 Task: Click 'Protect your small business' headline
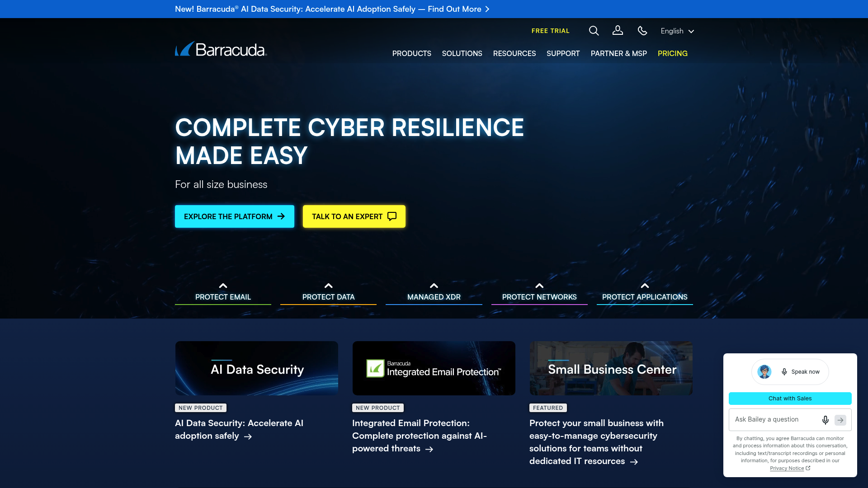tap(596, 442)
